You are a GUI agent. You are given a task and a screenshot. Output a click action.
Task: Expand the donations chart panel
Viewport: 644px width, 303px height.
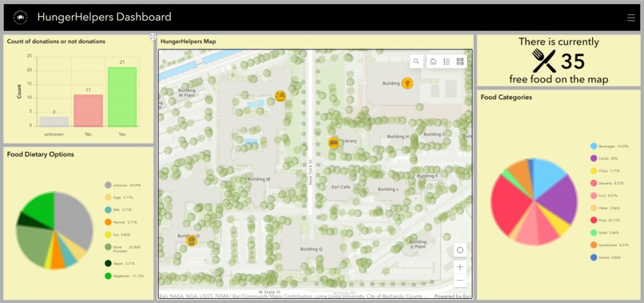click(x=153, y=37)
